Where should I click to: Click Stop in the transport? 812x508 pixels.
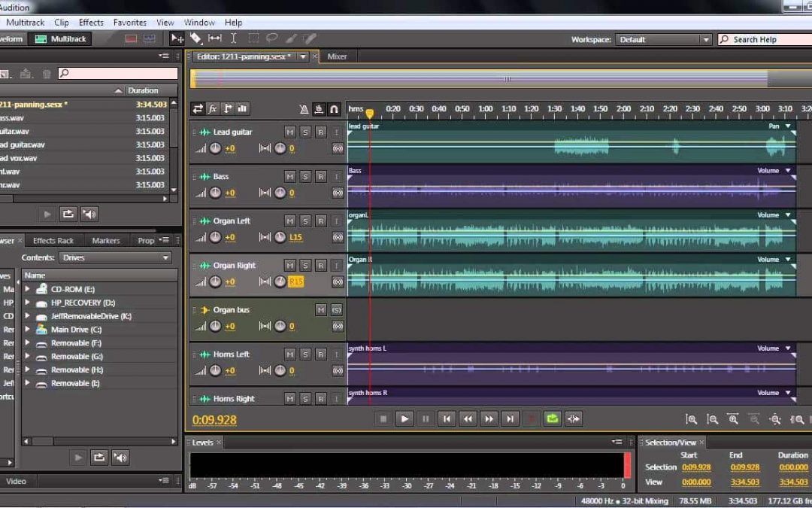(383, 419)
